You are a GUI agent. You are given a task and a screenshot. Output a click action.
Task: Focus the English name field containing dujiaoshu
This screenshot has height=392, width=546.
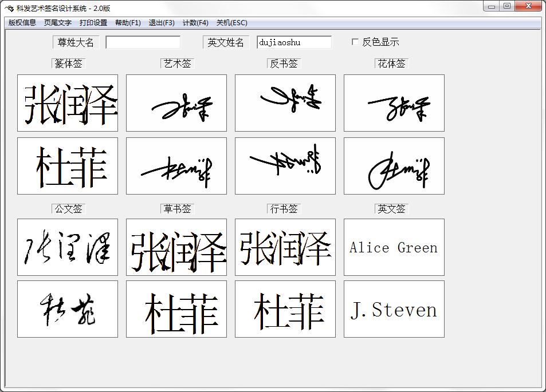[x=294, y=42]
